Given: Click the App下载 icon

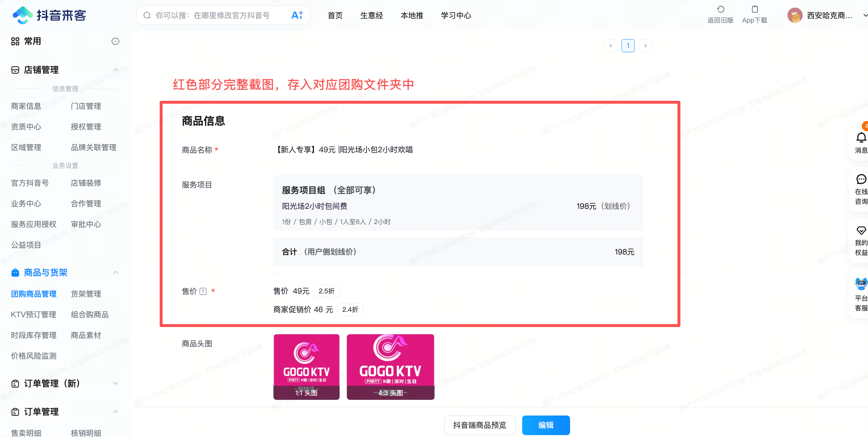Looking at the screenshot, I should click(x=754, y=9).
